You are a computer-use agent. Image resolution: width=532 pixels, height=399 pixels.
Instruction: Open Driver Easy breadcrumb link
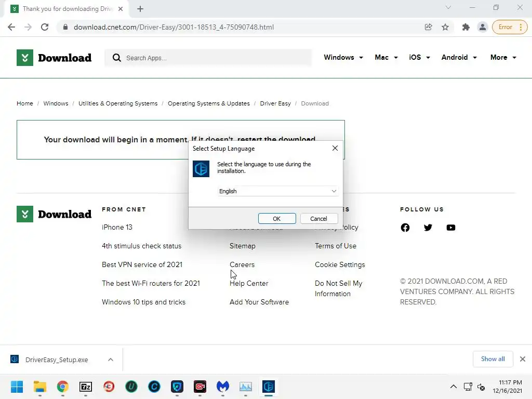pyautogui.click(x=275, y=103)
